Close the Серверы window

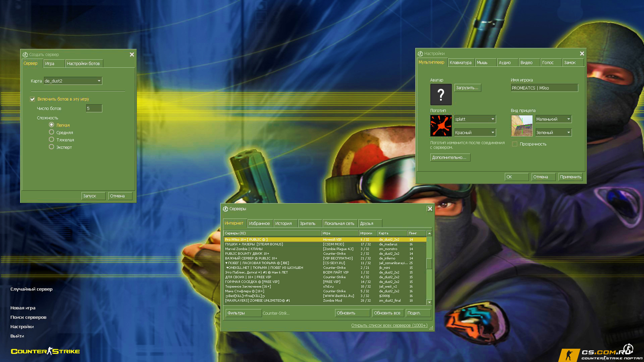430,209
